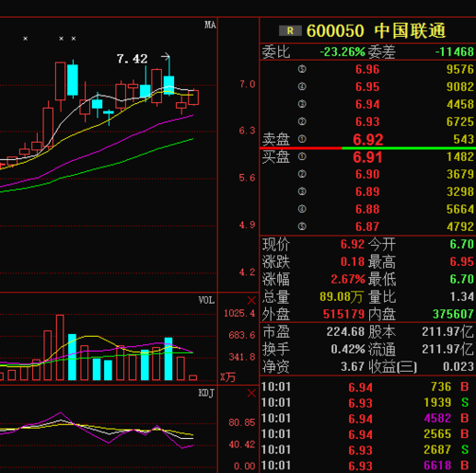
Task: Click the X万 unit label on the volume axis
Action: click(x=228, y=377)
